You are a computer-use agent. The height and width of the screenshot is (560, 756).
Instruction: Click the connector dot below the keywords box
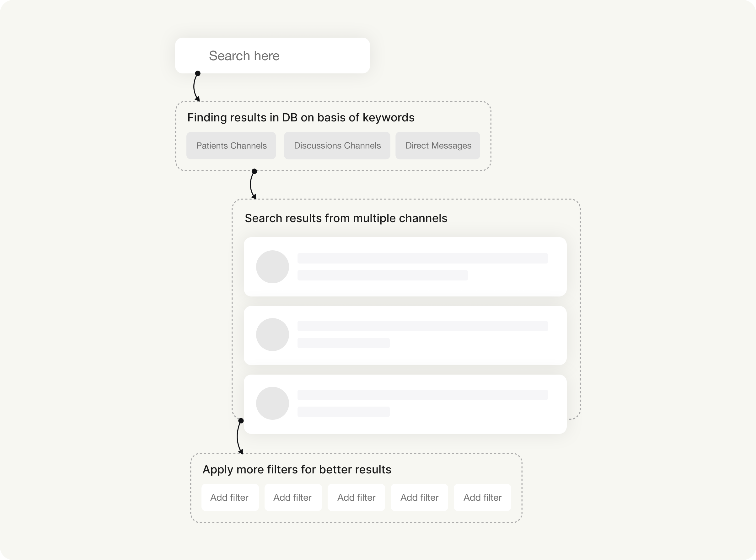coord(254,171)
